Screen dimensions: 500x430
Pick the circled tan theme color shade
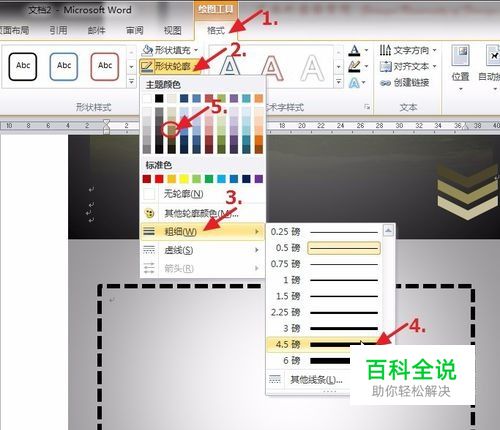click(171, 129)
